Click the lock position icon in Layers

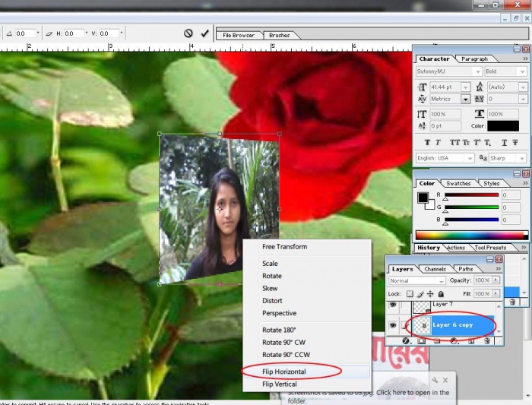point(431,293)
